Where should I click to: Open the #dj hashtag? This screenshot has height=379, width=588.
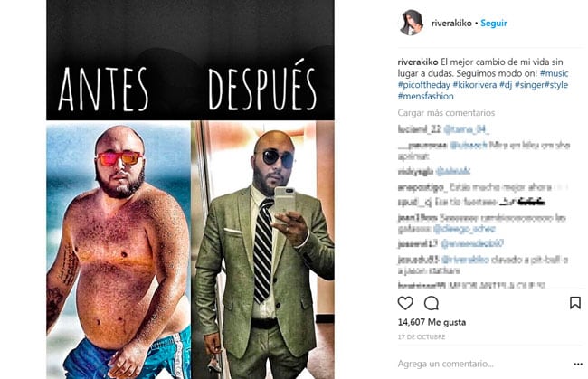click(x=506, y=85)
